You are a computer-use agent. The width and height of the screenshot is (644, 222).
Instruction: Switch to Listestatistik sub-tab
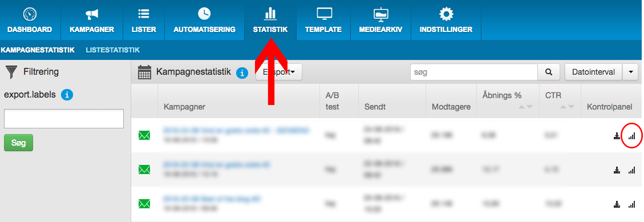pos(112,50)
